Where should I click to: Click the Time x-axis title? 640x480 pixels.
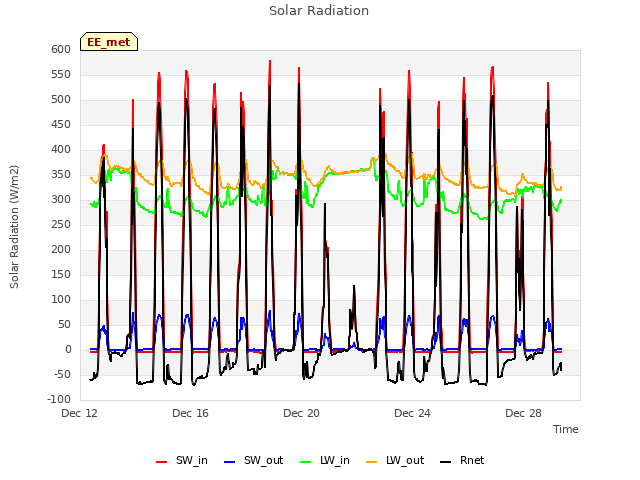tap(566, 429)
